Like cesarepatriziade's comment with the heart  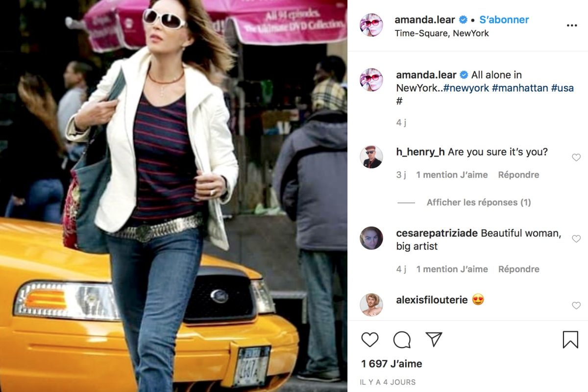click(x=576, y=239)
